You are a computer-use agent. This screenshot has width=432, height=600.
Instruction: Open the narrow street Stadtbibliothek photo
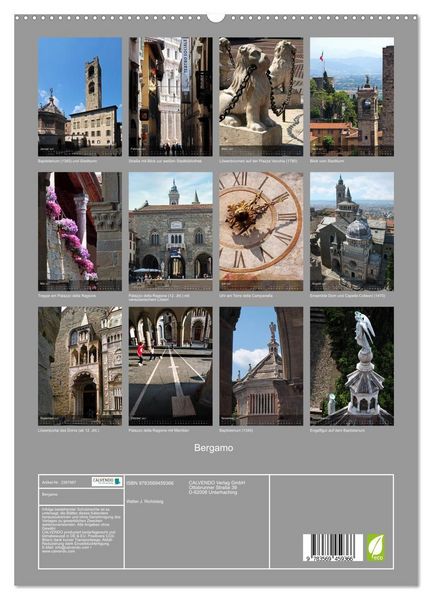tap(171, 96)
